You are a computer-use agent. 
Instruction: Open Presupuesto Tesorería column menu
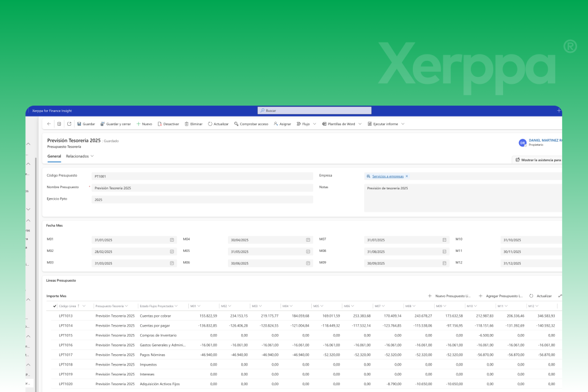pos(112,306)
